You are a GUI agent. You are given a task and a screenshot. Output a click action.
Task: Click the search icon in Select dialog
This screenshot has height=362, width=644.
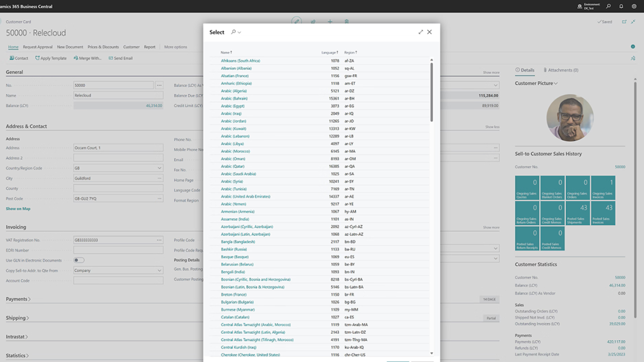coord(233,32)
